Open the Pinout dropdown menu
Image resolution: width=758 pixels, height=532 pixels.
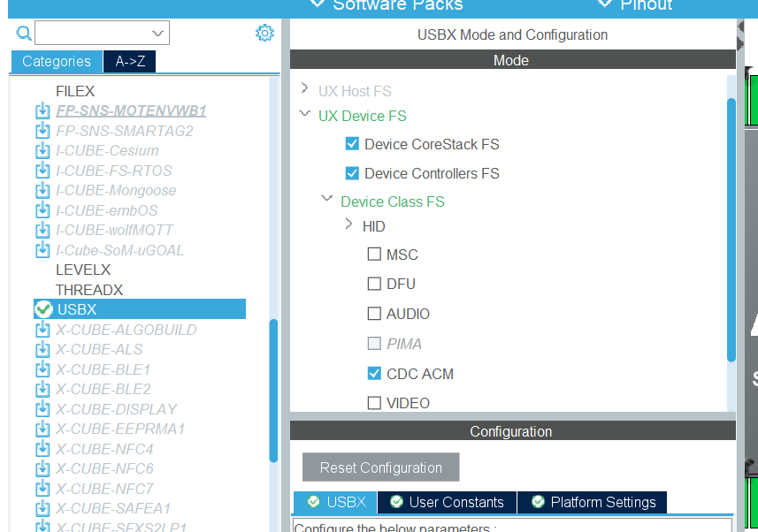635,4
